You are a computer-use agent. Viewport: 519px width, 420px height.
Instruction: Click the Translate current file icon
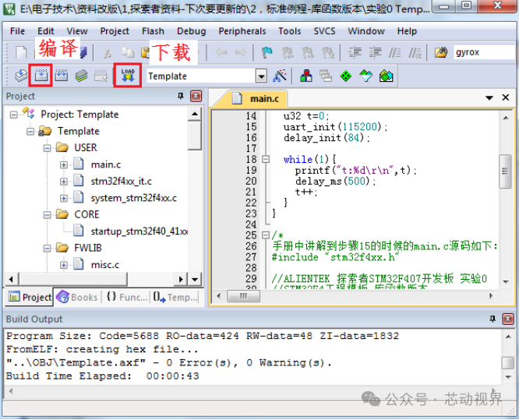point(21,76)
